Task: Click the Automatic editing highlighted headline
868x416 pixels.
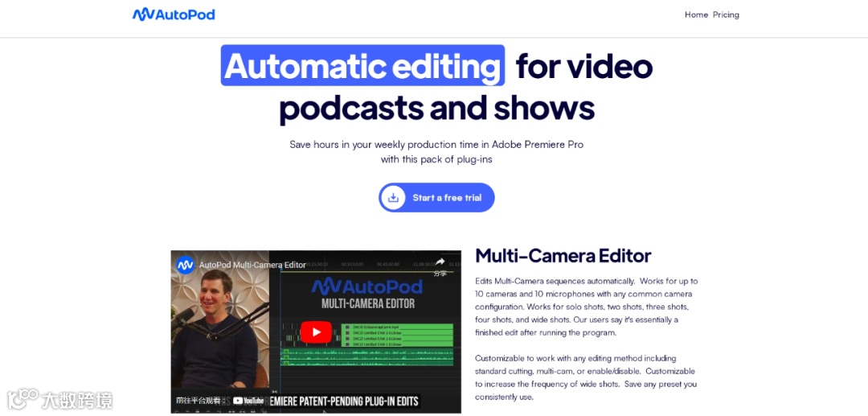Action: coord(362,65)
